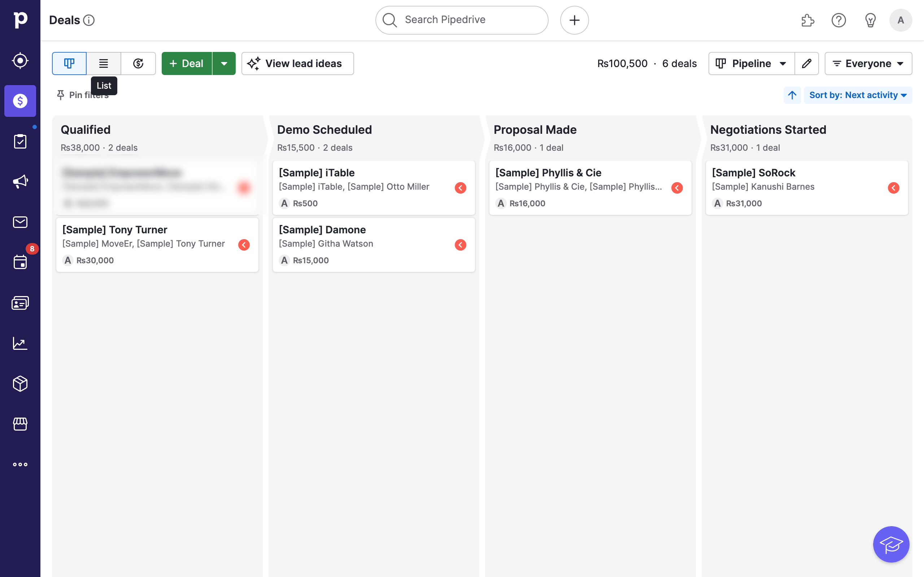Open the three-dots More menu in sidebar

(x=20, y=464)
